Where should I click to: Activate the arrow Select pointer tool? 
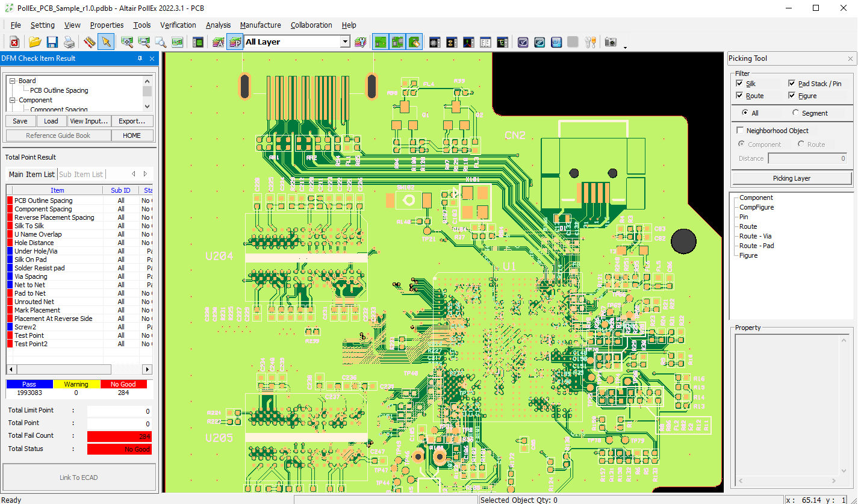(106, 42)
